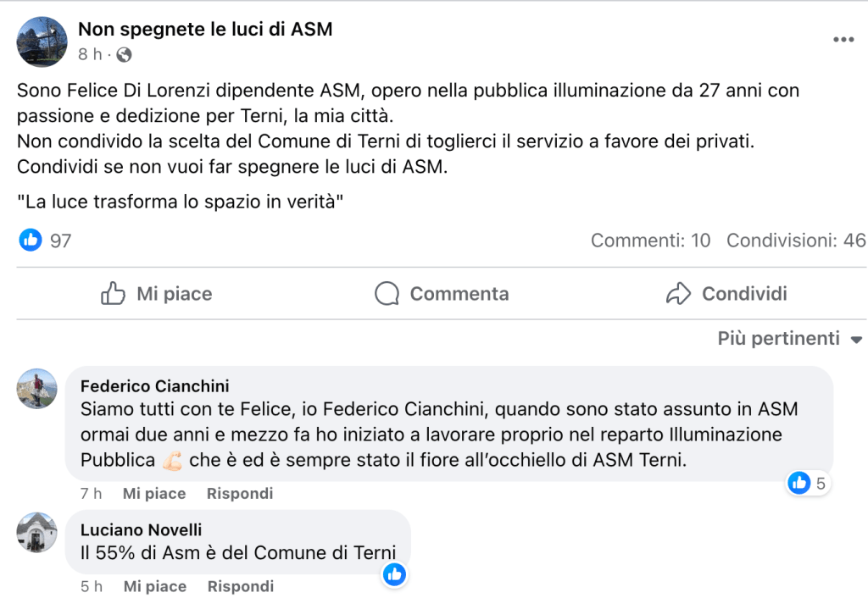This screenshot has width=868, height=598.
Task: Like Luciano Novelli's comment via Mi piace
Action: coord(154,586)
